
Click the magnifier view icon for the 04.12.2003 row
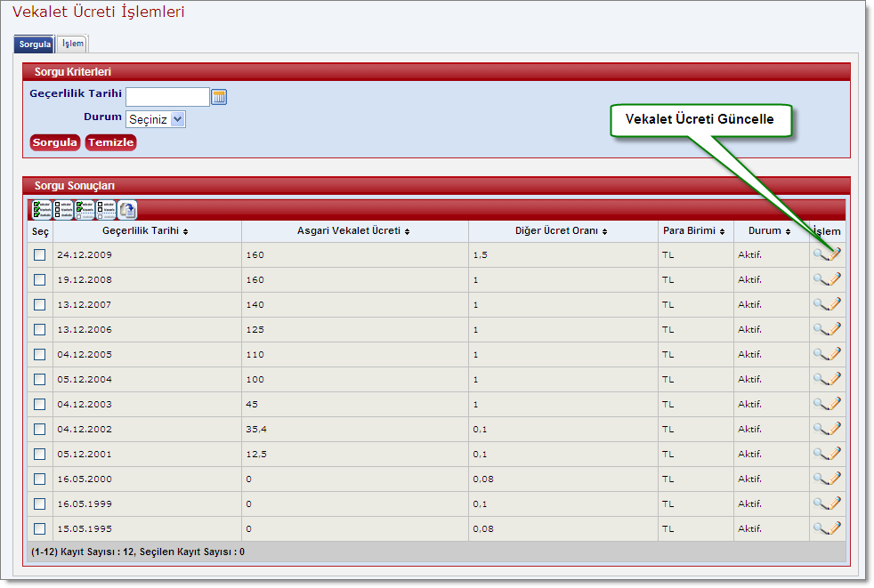(821, 404)
